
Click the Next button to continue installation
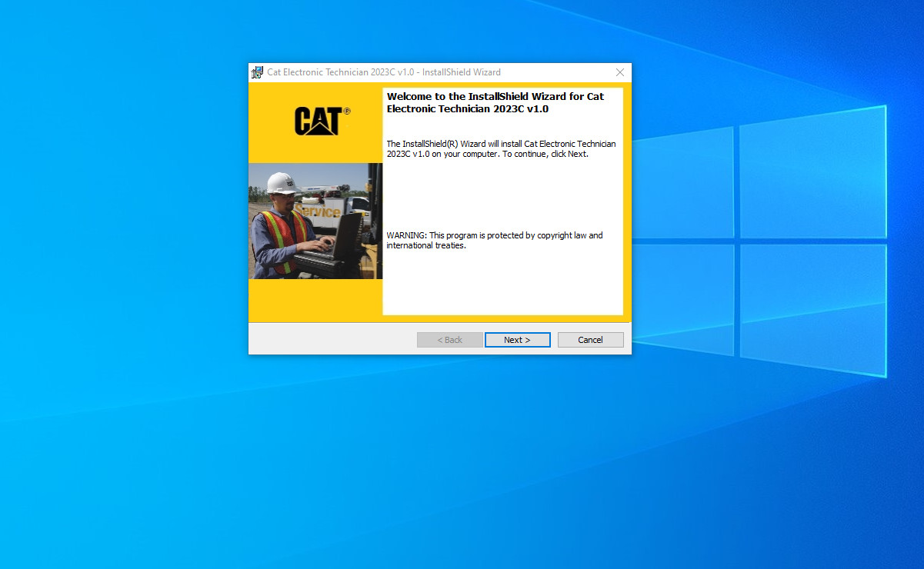pos(517,339)
